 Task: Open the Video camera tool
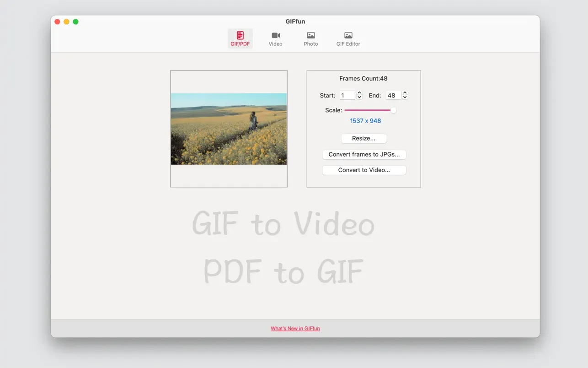pyautogui.click(x=275, y=38)
